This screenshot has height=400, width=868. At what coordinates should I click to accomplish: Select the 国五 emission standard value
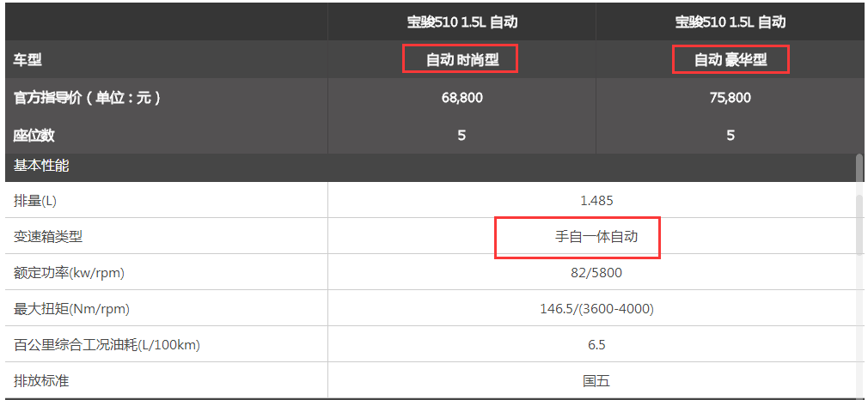(x=596, y=380)
